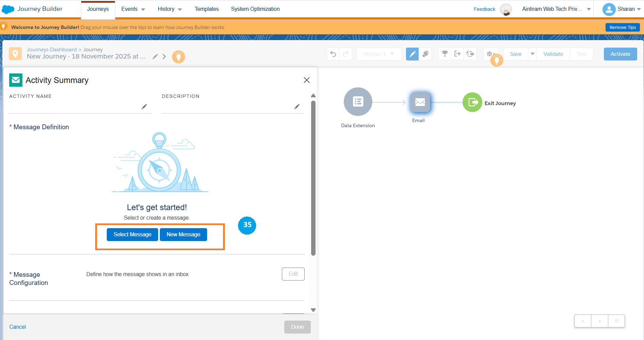Click the Exit Journey green icon
This screenshot has height=340, width=644.
coord(472,102)
